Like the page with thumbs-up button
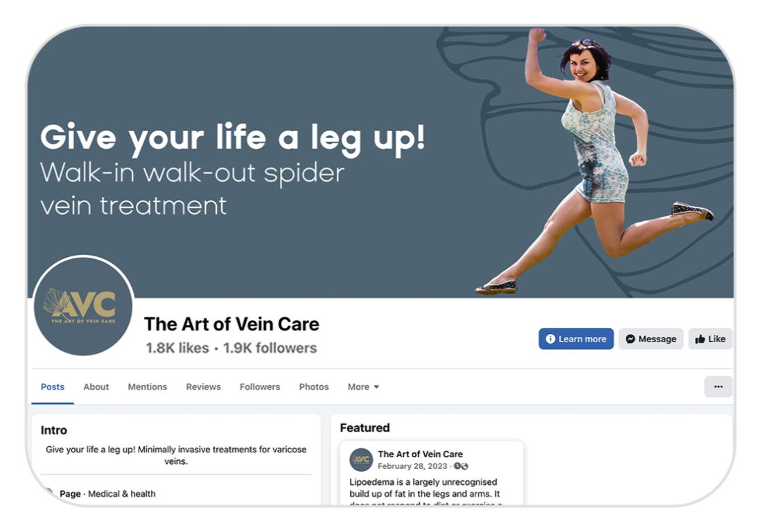This screenshot has height=532, width=763. (x=710, y=339)
